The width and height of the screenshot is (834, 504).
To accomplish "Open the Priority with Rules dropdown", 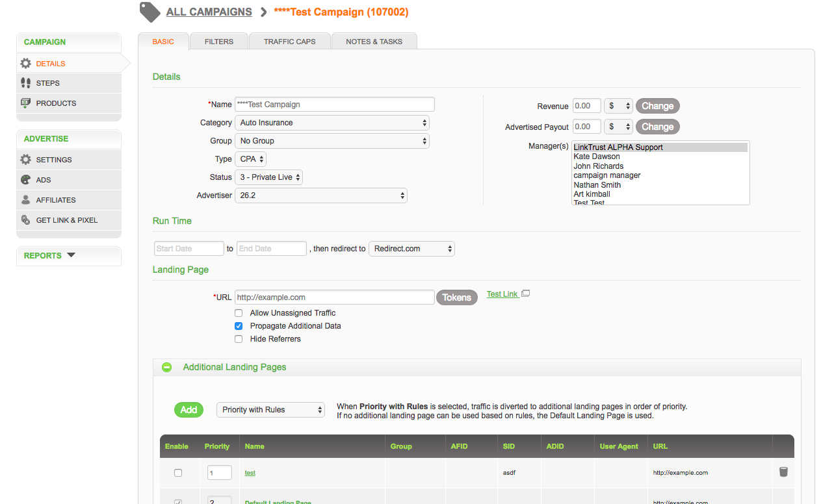I will (270, 410).
